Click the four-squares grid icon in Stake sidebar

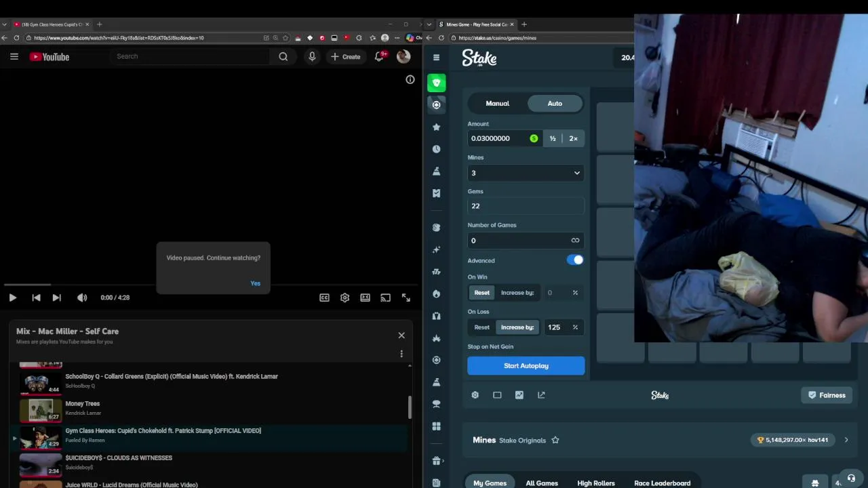pos(437,426)
